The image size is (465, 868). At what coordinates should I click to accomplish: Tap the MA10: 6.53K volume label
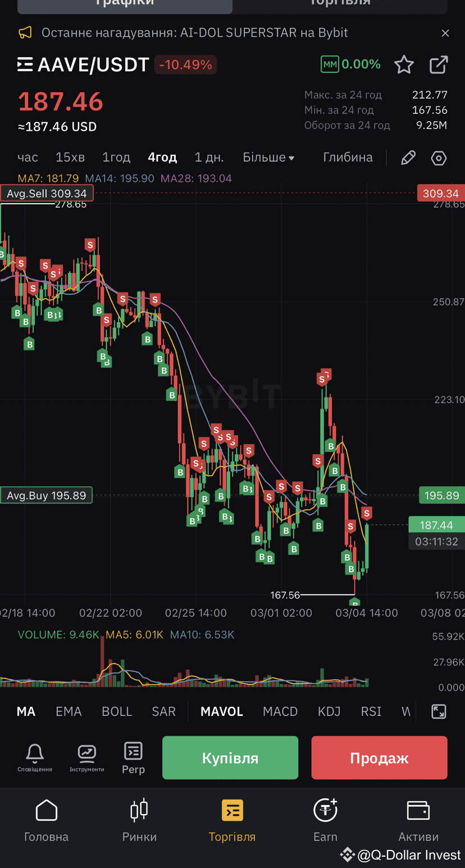[202, 635]
